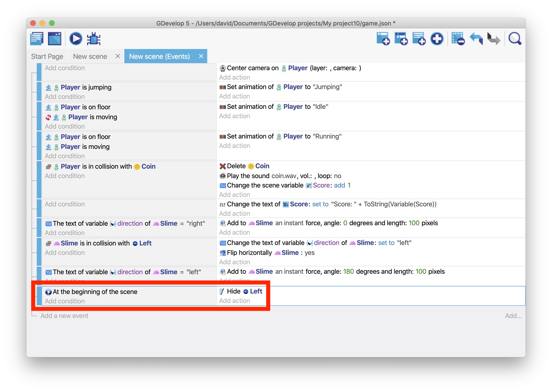The width and height of the screenshot is (552, 392).
Task: Open the project manager icon
Action: [37, 39]
